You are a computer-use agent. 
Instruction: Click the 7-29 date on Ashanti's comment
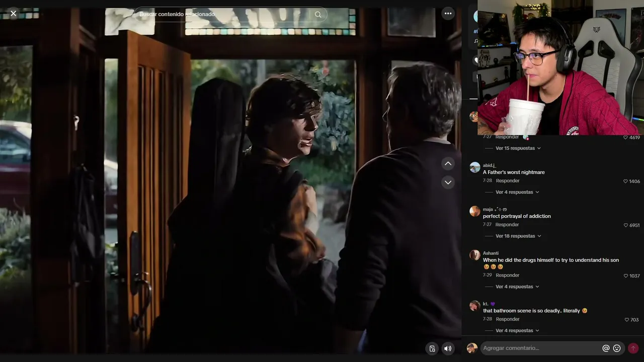tap(488, 275)
